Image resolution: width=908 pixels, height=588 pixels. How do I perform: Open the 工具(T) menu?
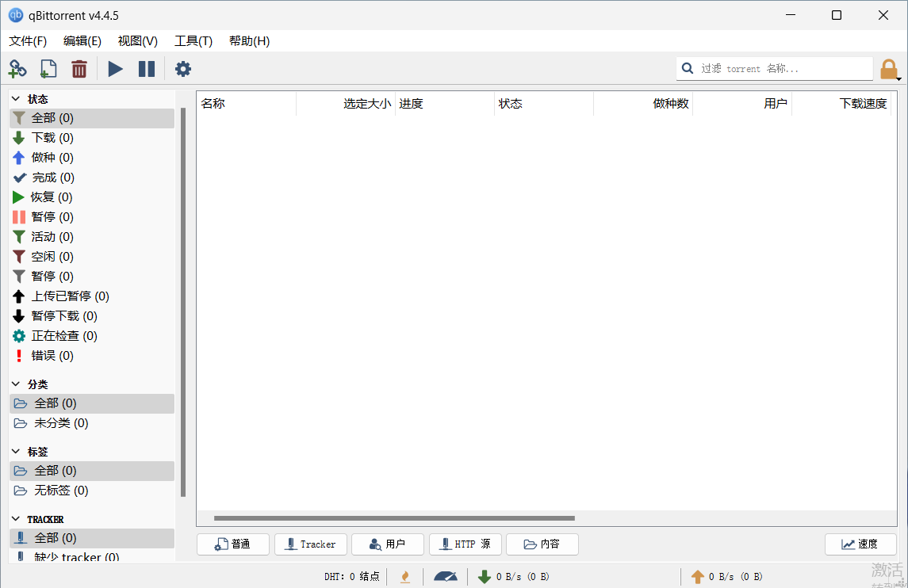[x=193, y=41]
